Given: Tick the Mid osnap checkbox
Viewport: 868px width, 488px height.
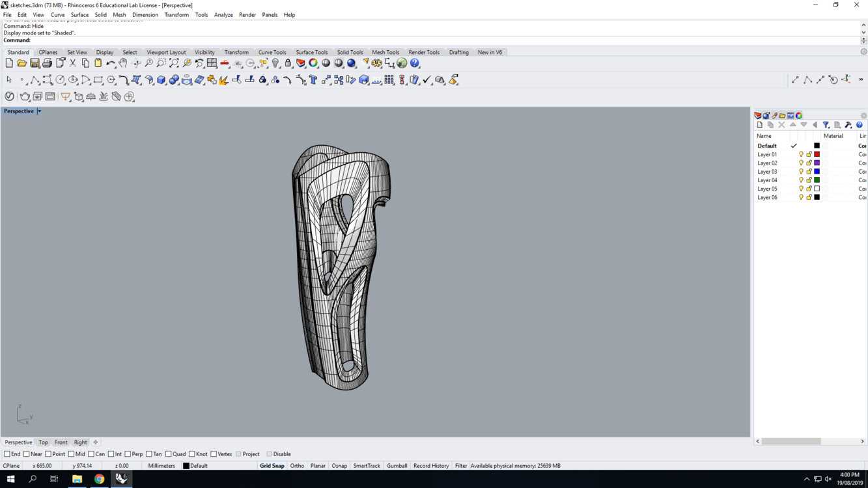Looking at the screenshot, I should point(72,454).
